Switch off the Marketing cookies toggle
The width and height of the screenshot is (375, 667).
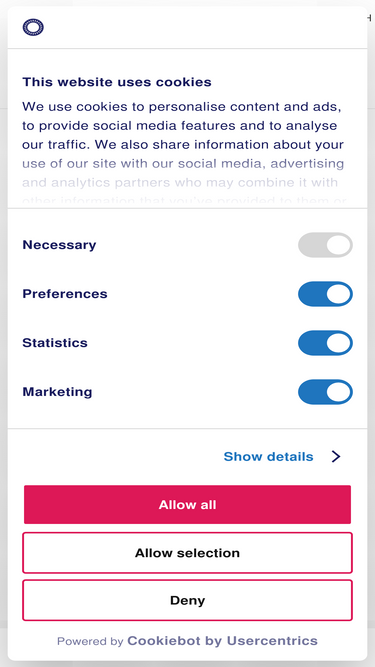coord(325,392)
